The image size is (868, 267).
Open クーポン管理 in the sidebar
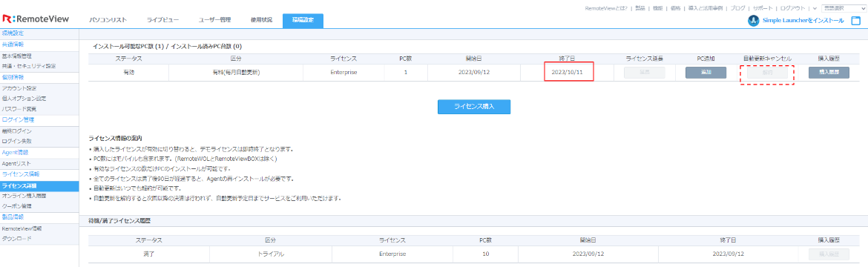pos(17,205)
